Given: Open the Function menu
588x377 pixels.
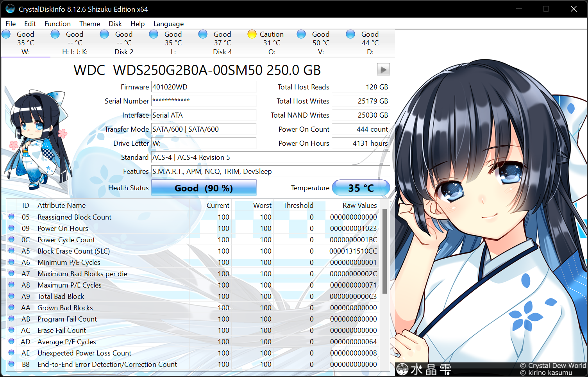Looking at the screenshot, I should tap(57, 24).
